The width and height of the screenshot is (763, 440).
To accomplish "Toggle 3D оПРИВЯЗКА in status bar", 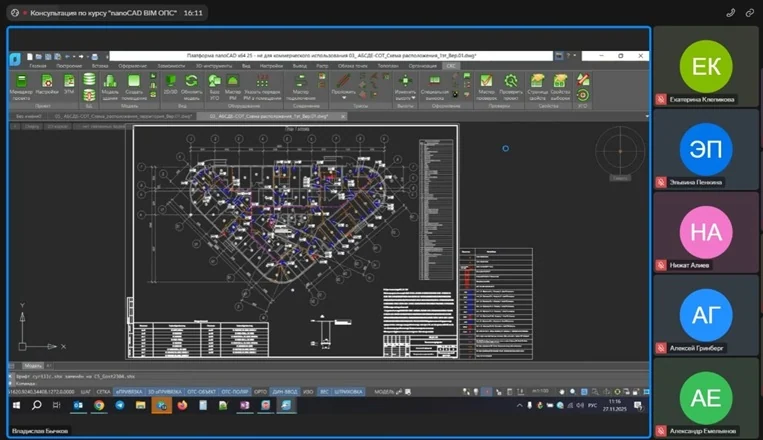I will click(x=164, y=391).
